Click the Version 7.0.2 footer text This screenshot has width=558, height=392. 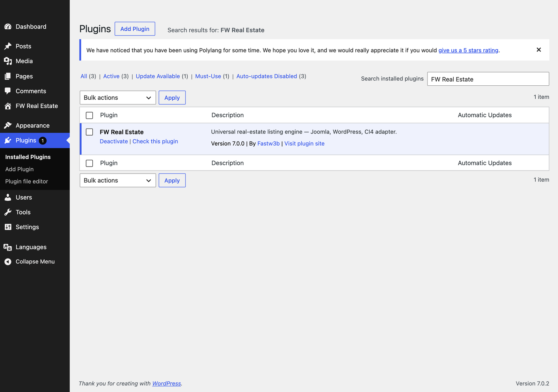533,384
